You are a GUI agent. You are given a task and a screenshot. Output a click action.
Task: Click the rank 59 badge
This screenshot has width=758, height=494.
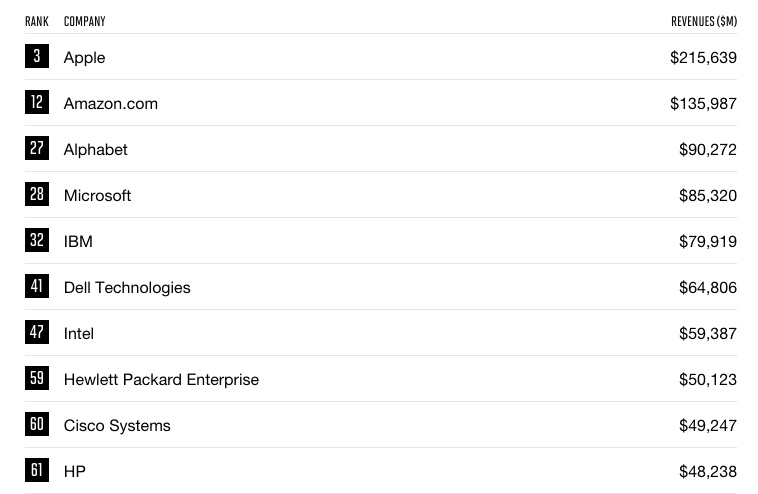pyautogui.click(x=37, y=379)
